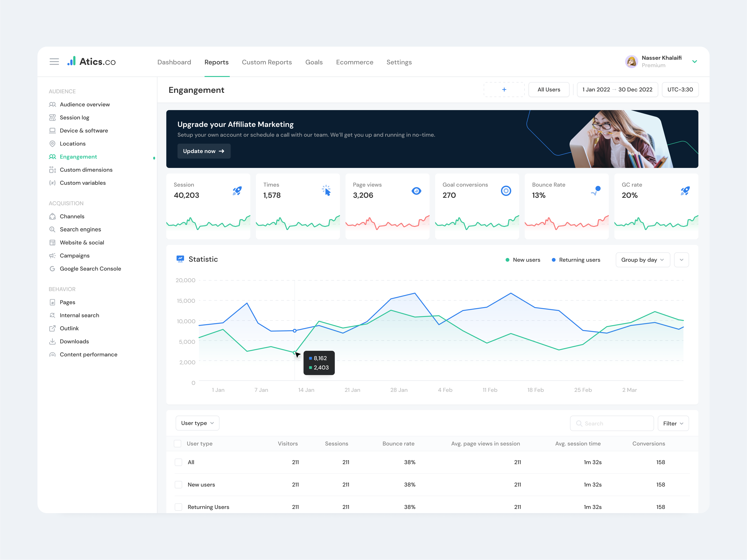Check the Returning Users row checkbox

[178, 507]
